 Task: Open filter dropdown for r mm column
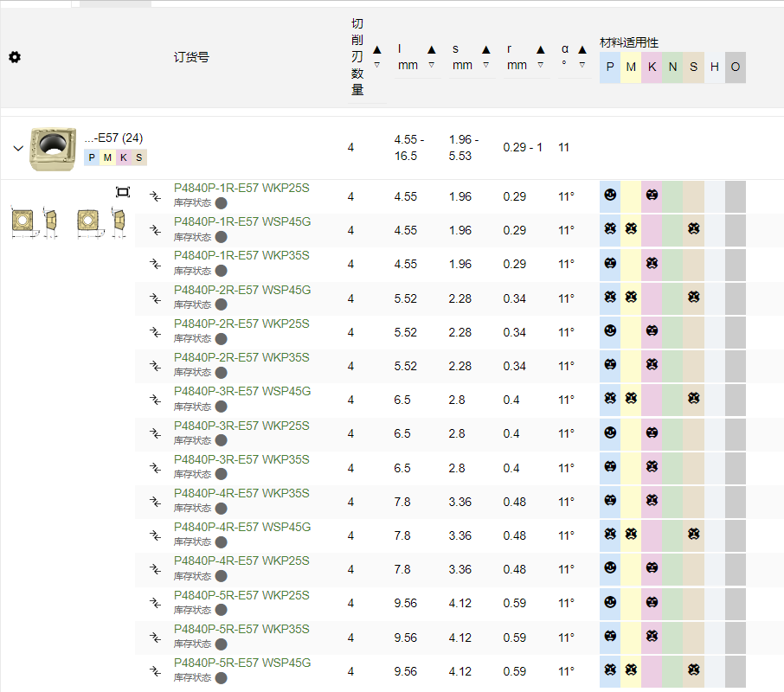[x=540, y=65]
